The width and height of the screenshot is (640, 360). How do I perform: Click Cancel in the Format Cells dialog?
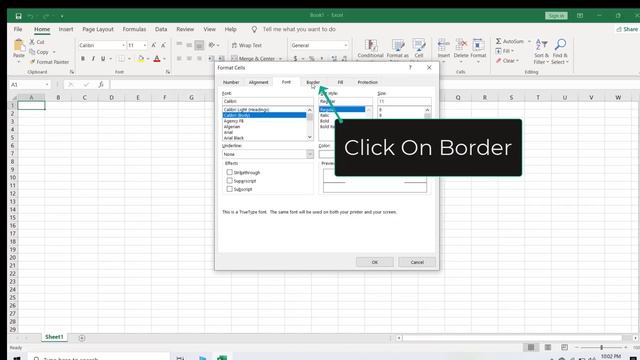pyautogui.click(x=417, y=262)
